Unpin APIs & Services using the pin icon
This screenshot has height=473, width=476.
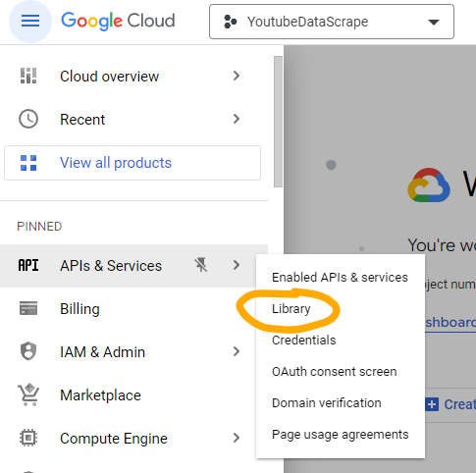(x=200, y=265)
